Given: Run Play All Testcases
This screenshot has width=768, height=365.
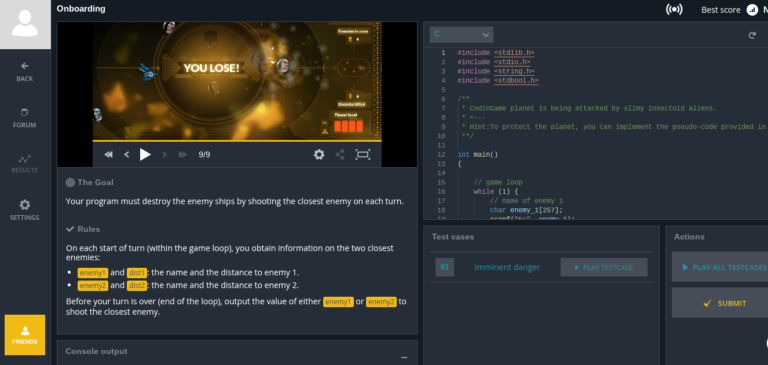Looking at the screenshot, I should click(720, 267).
